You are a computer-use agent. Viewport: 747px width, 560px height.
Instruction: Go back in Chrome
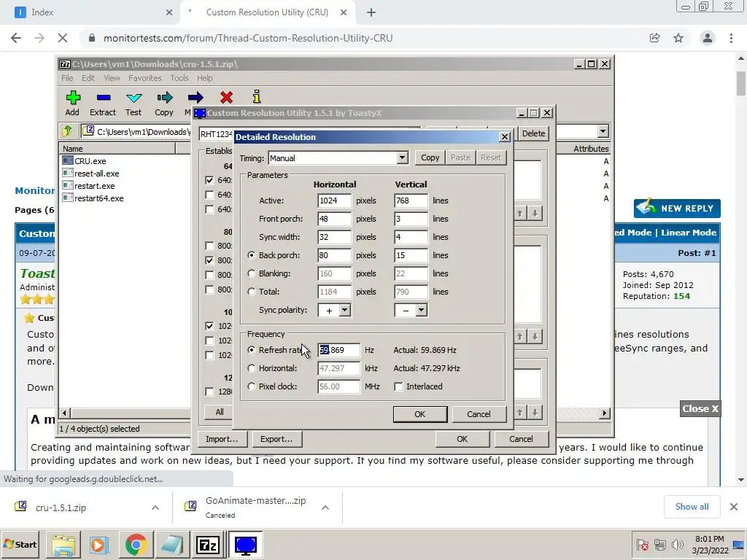[x=16, y=38]
